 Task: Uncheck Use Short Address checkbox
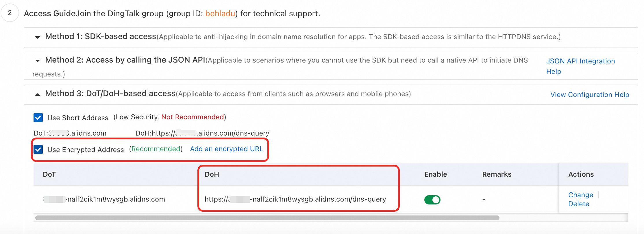[38, 118]
